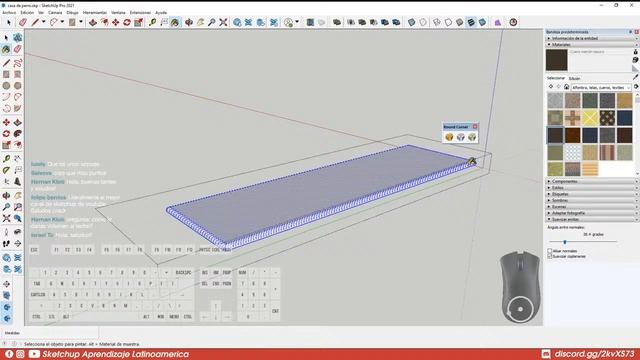Click materials back arrow navigation icon
Viewport: 640px width, 360px height.
point(551,87)
